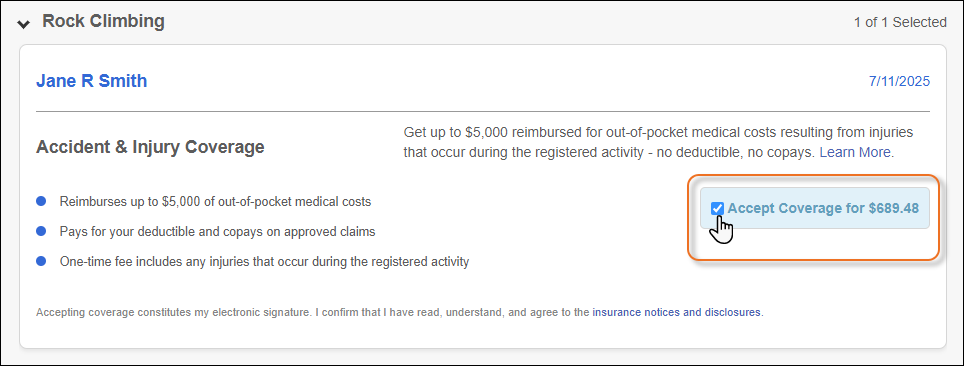
Task: Click the Accident & Injury Coverage heading
Action: pos(150,147)
